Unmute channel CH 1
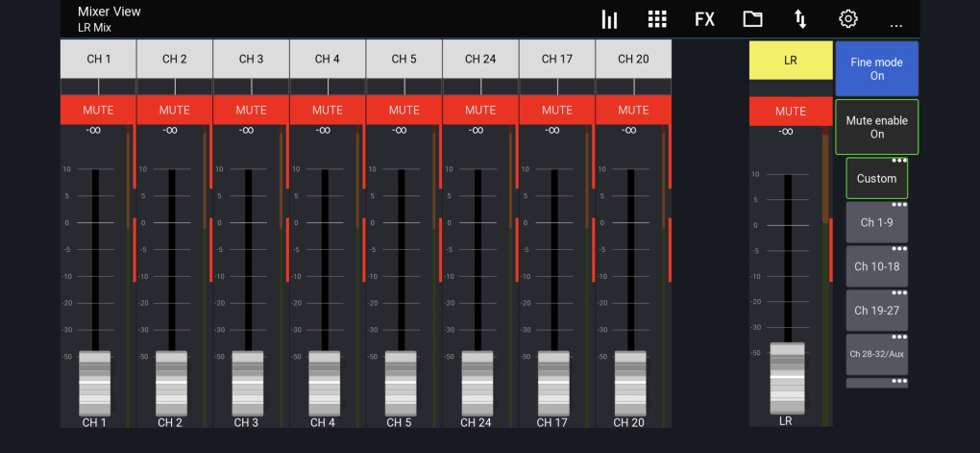This screenshot has height=453, width=980. pos(98,111)
